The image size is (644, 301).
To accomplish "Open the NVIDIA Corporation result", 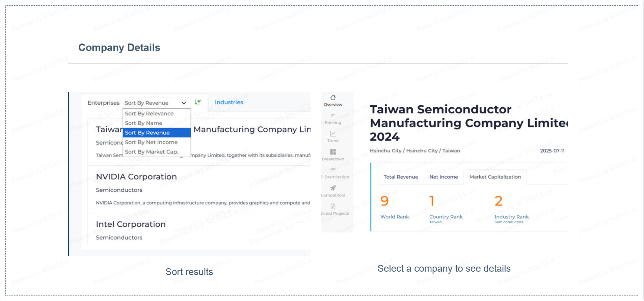I will (x=136, y=177).
